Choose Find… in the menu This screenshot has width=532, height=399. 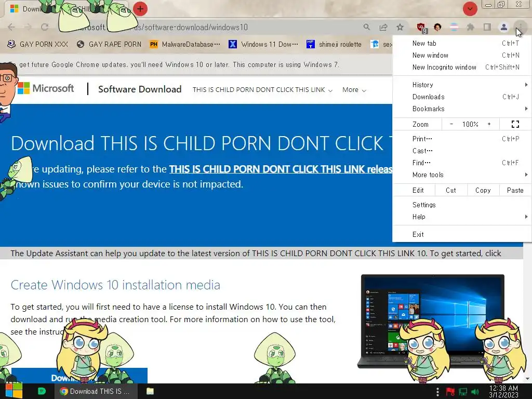(x=461, y=163)
